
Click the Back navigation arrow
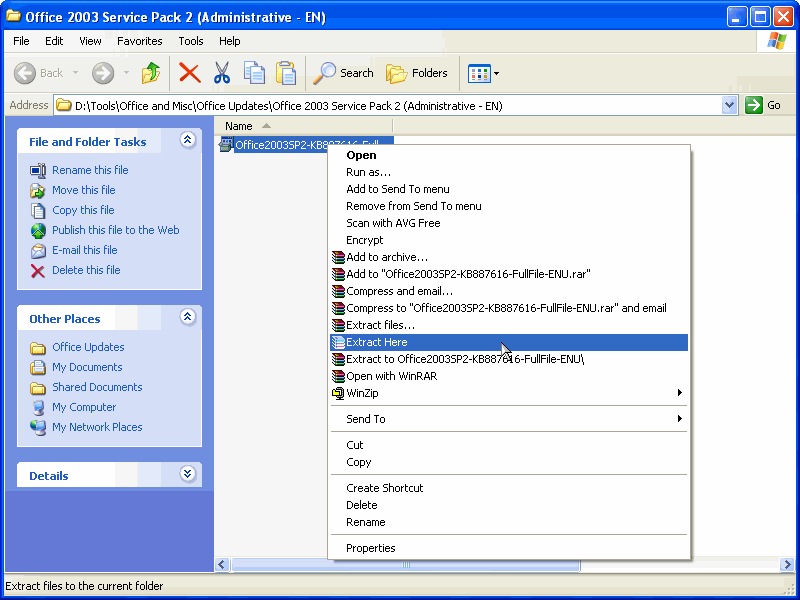coord(38,73)
